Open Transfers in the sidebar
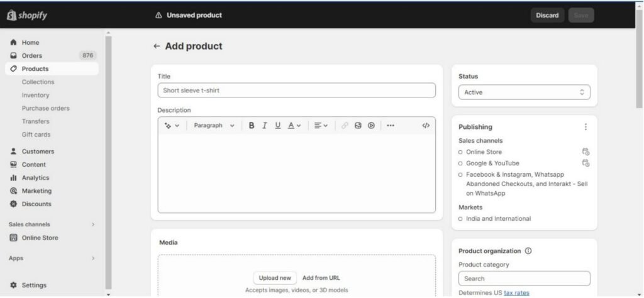The width and height of the screenshot is (644, 298). point(35,121)
